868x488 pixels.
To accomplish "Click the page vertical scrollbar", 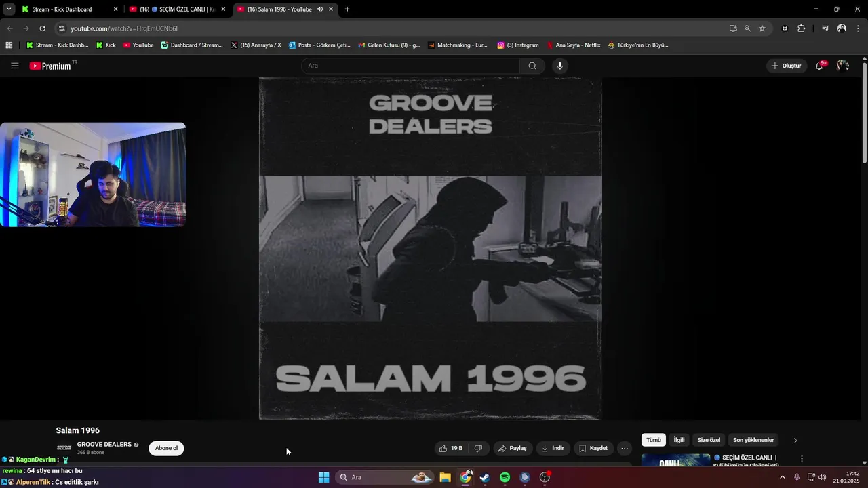I will 864,112.
